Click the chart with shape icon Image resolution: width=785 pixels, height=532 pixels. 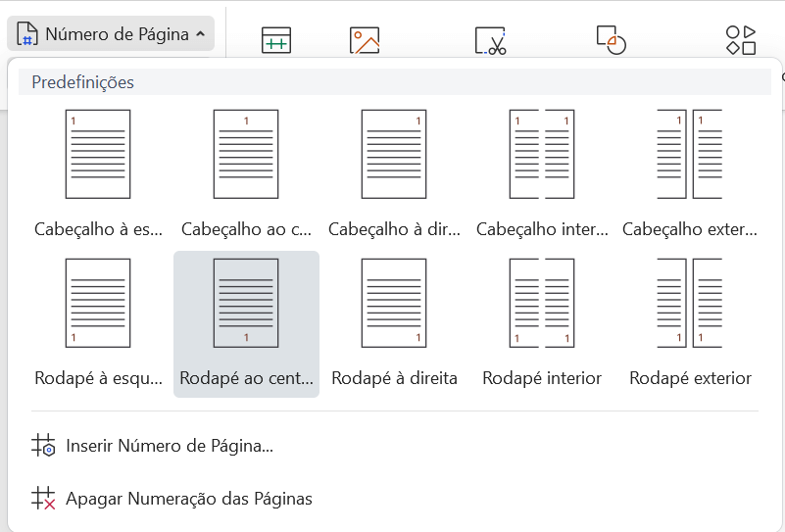pyautogui.click(x=612, y=40)
